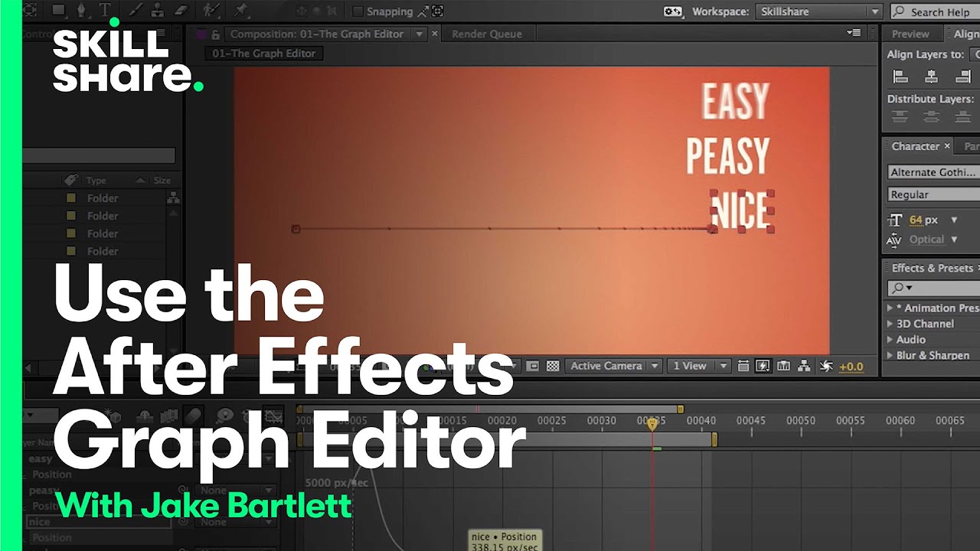980x551 pixels.
Task: Expand the Blur & Sharpen effects category
Action: (x=890, y=355)
